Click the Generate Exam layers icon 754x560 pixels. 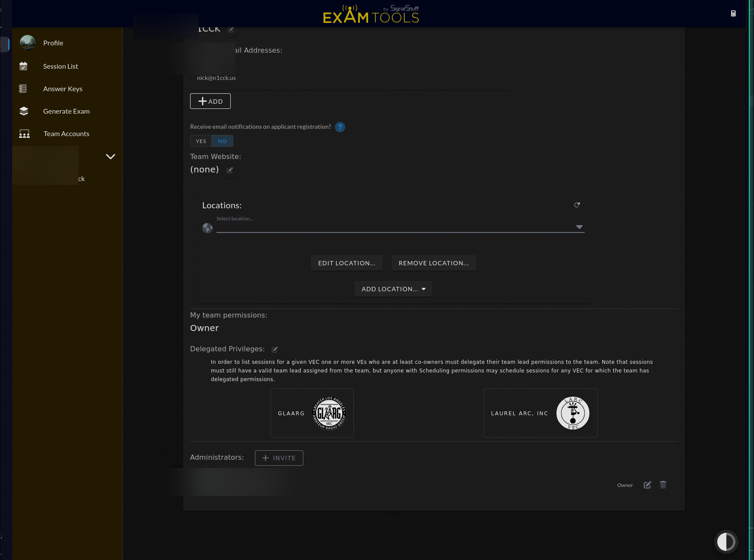pos(24,111)
